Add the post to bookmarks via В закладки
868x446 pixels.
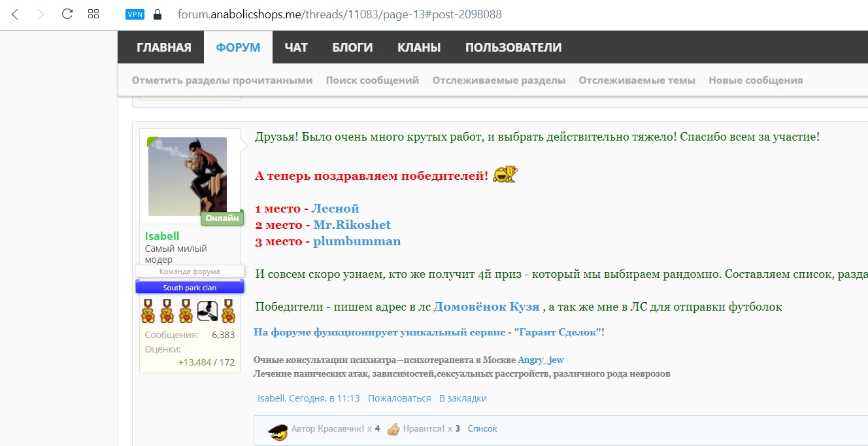click(463, 398)
